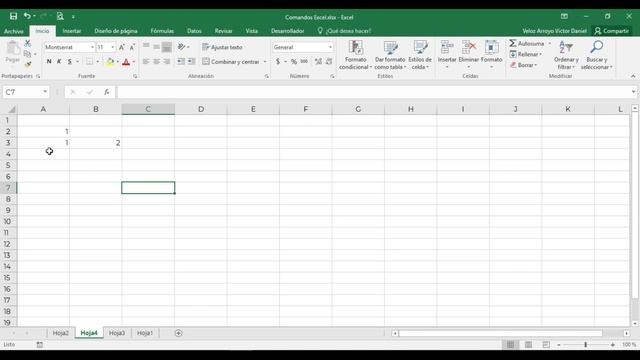
Task: Switch to Page Layout view
Action: coord(528,345)
